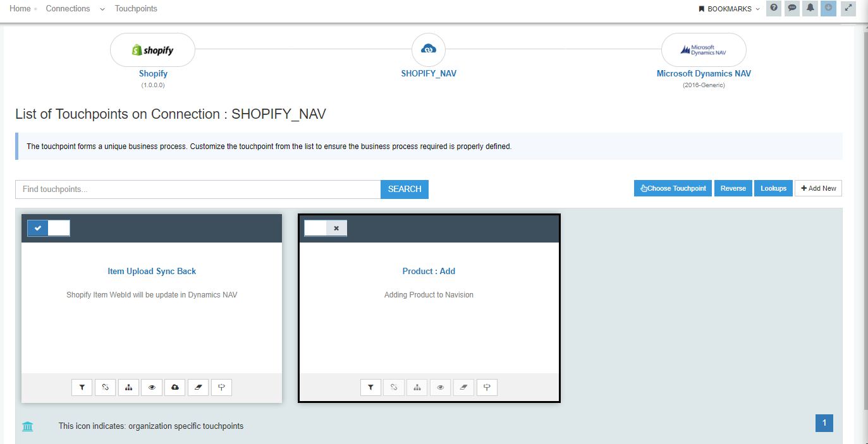
Task: Disable the Item Upload Sync Back touchpoint switch
Action: (59, 228)
